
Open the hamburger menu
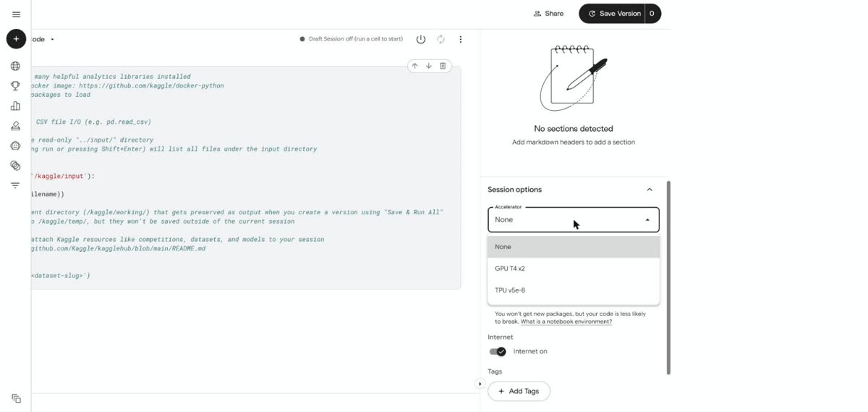pyautogui.click(x=16, y=14)
